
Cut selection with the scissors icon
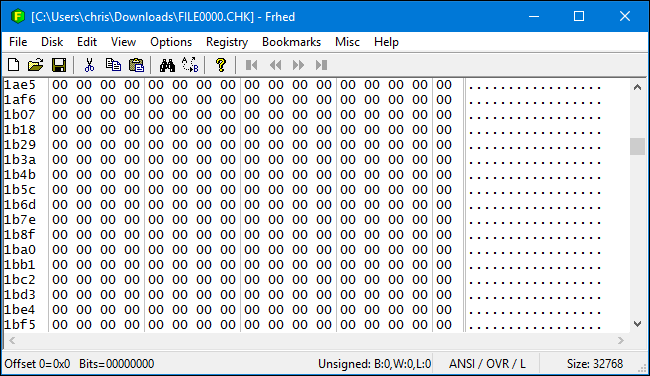pos(89,65)
